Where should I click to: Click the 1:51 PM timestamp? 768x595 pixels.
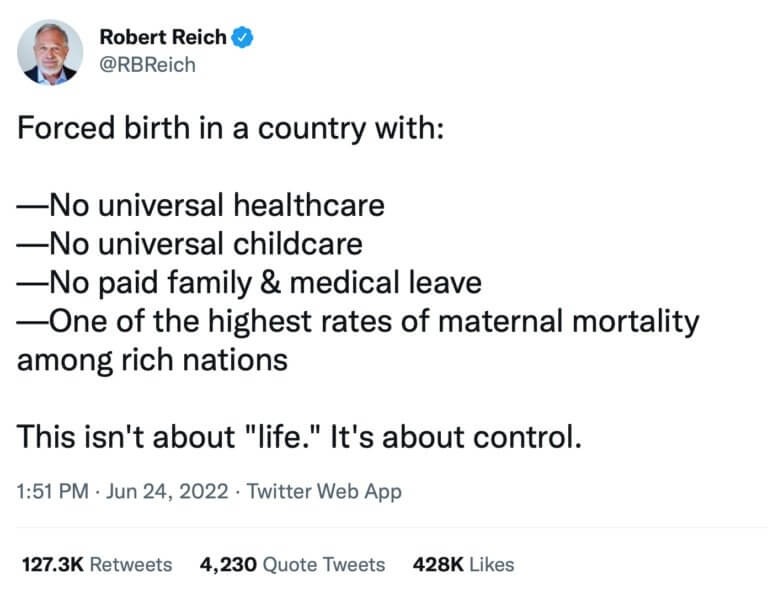[x=52, y=491]
